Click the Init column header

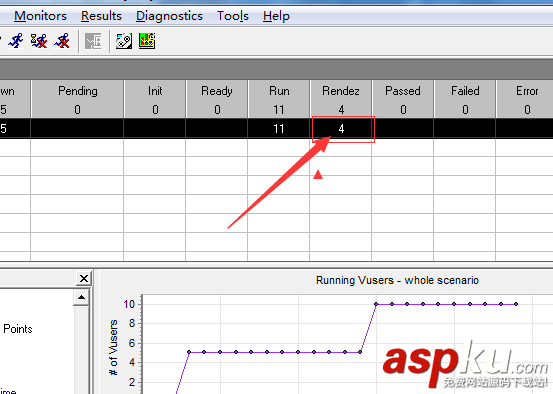[x=155, y=99]
